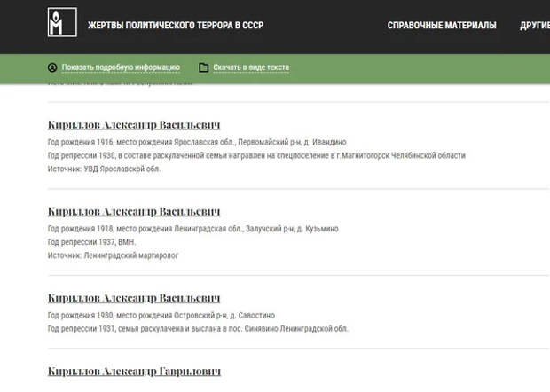Select line mentioning д. Ивандино birthplace
550x392 pixels.
[x=197, y=142]
